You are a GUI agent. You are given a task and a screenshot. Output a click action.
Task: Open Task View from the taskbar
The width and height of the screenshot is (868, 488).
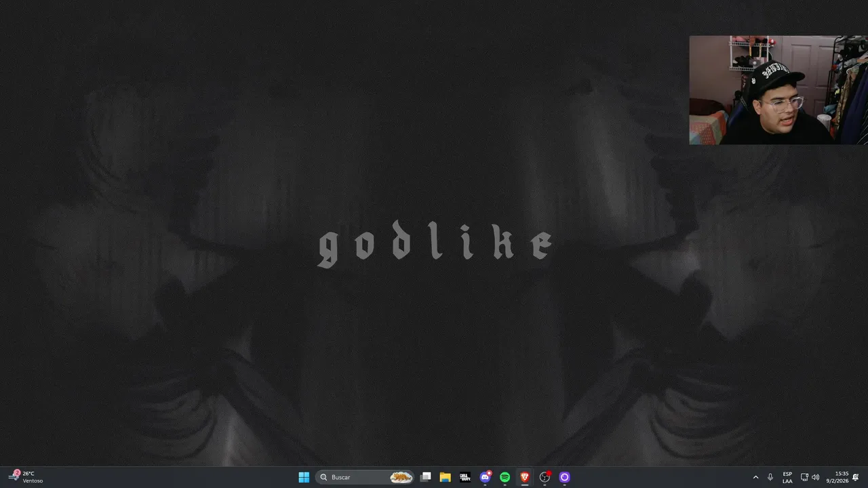(425, 477)
